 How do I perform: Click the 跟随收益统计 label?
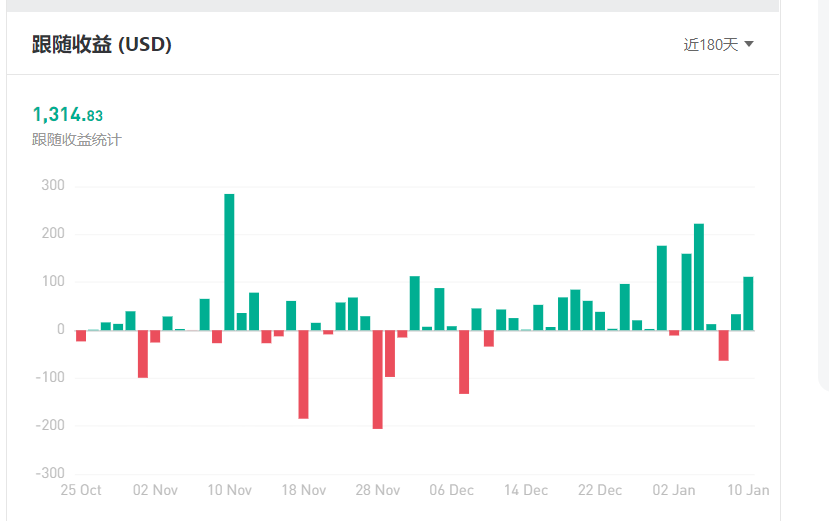pos(77,140)
